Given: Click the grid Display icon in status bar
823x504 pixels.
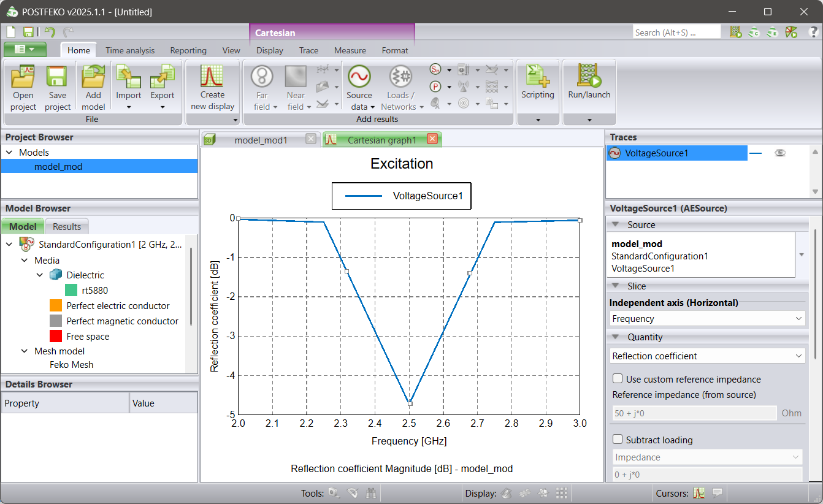Looking at the screenshot, I should [x=561, y=493].
